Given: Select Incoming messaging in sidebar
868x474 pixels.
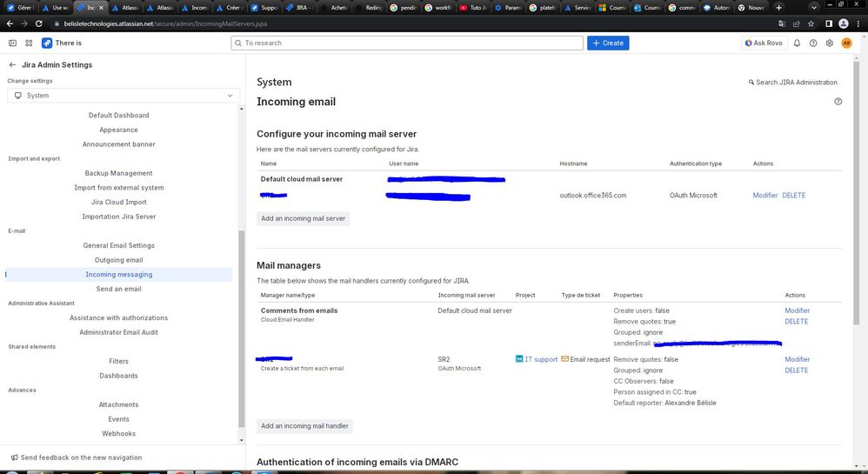Looking at the screenshot, I should 118,274.
